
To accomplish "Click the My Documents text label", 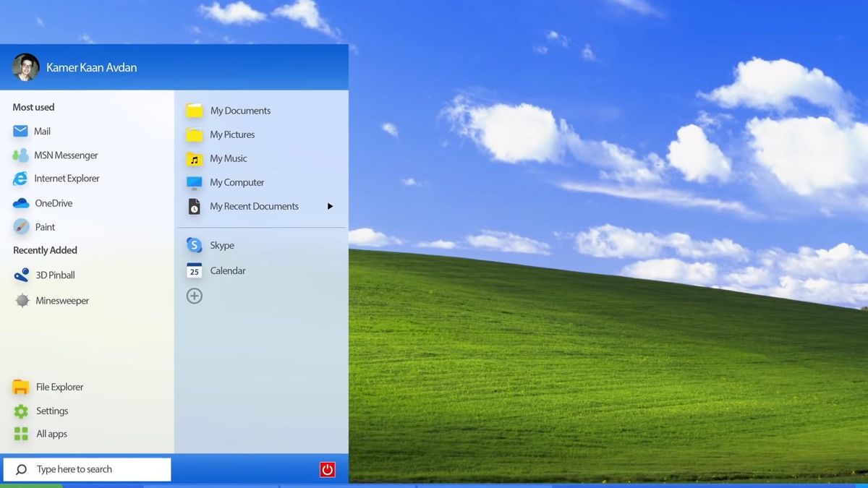I will tap(240, 111).
